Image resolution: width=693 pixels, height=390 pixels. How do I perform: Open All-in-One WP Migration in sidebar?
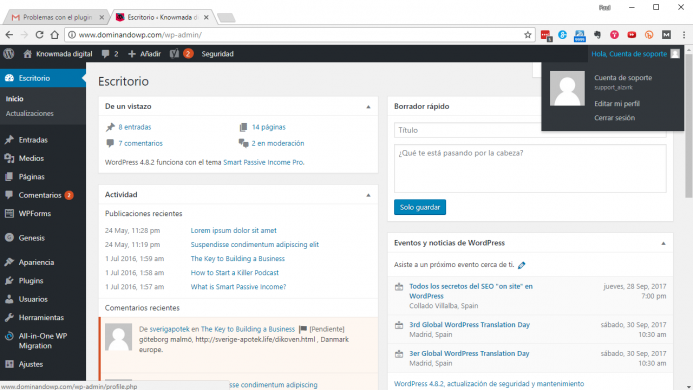coord(43,341)
